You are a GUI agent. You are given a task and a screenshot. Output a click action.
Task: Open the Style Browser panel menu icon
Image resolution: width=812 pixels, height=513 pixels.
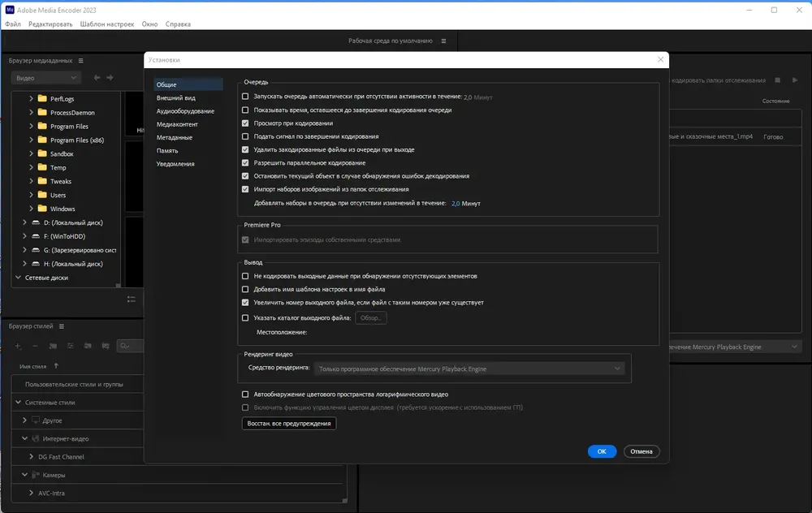(62, 326)
